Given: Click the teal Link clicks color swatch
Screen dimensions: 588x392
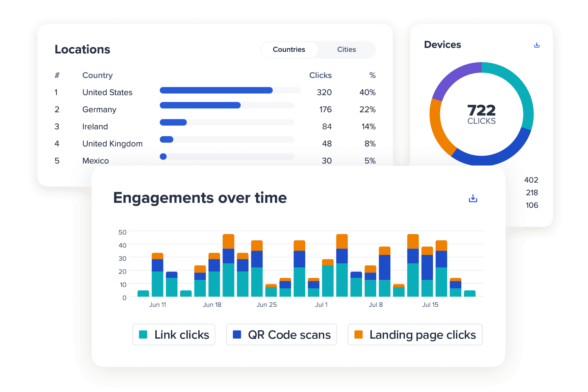Looking at the screenshot, I should click(x=143, y=335).
